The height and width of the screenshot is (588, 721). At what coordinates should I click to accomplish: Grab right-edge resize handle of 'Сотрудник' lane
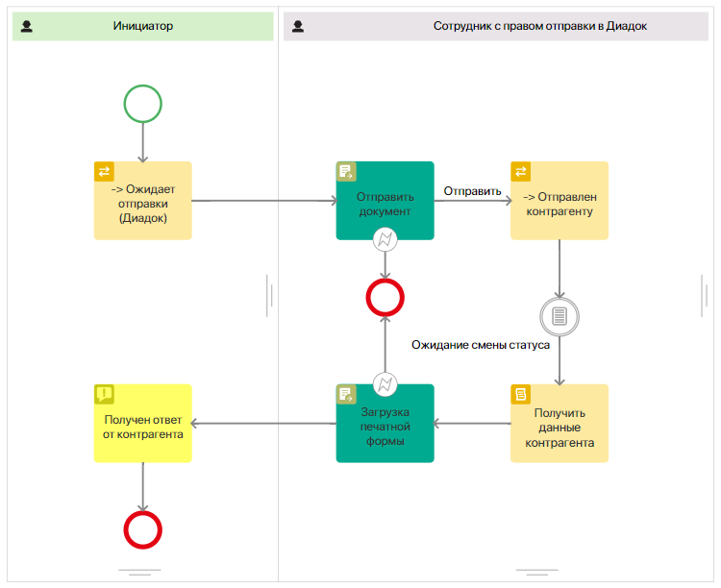705,296
